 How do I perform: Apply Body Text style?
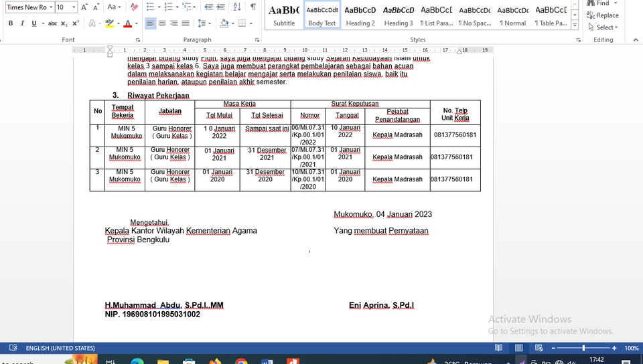point(322,15)
